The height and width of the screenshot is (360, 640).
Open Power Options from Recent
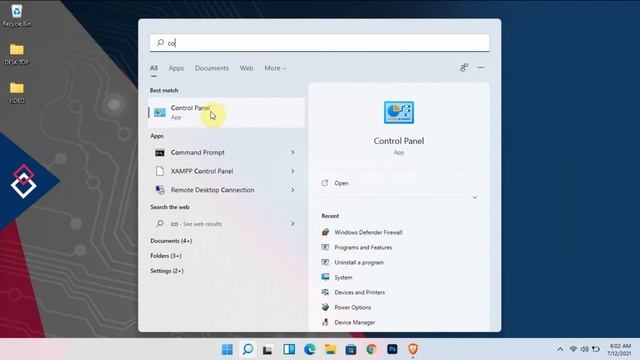[353, 307]
